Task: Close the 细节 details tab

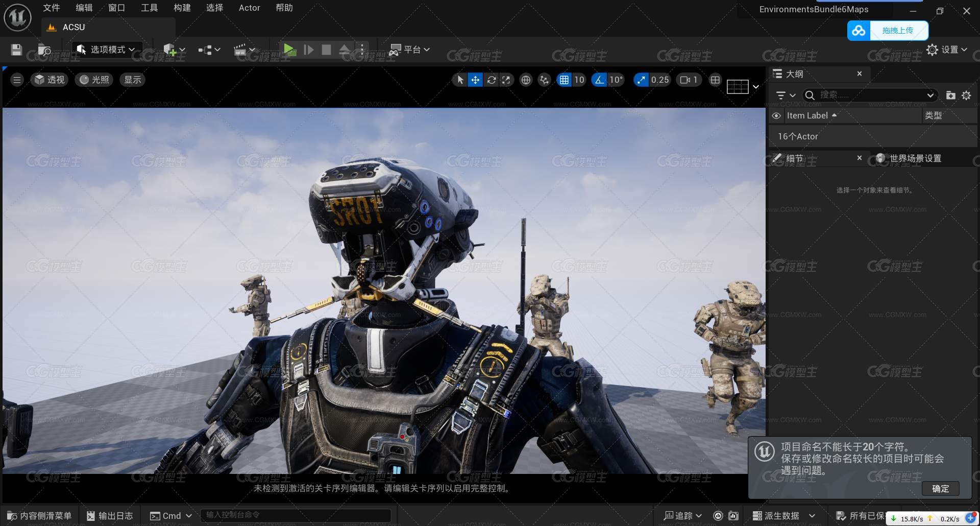Action: 860,158
